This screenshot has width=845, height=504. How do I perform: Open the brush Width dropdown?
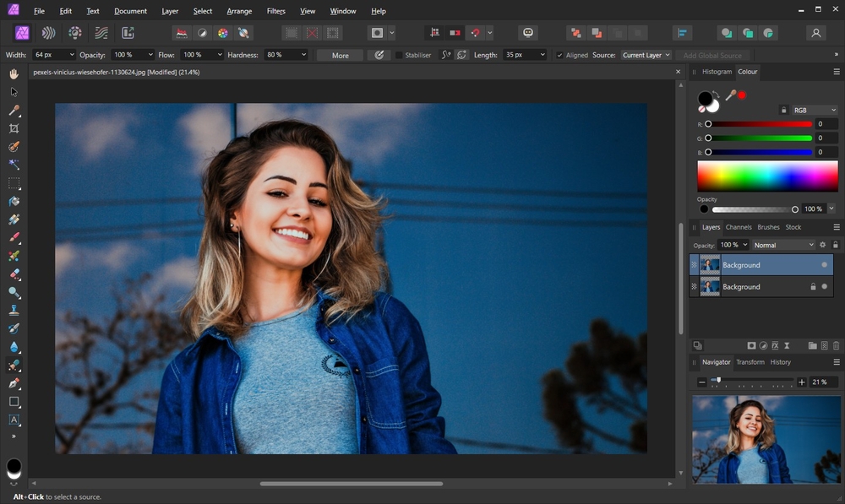72,54
